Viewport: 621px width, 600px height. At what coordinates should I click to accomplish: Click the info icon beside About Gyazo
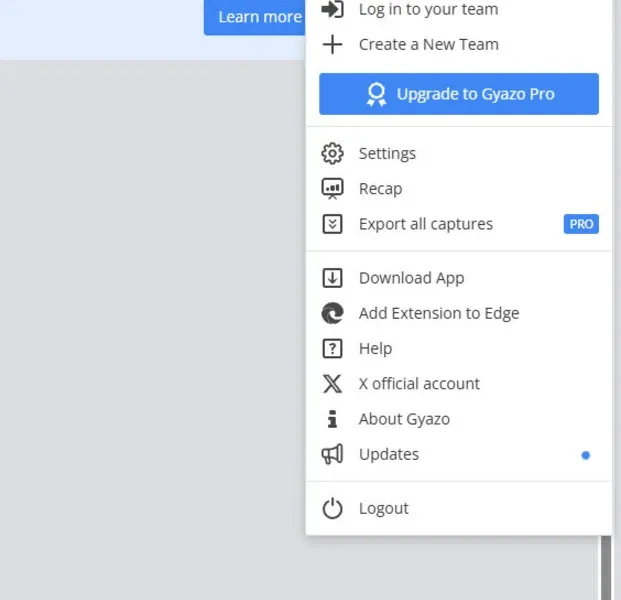332,419
